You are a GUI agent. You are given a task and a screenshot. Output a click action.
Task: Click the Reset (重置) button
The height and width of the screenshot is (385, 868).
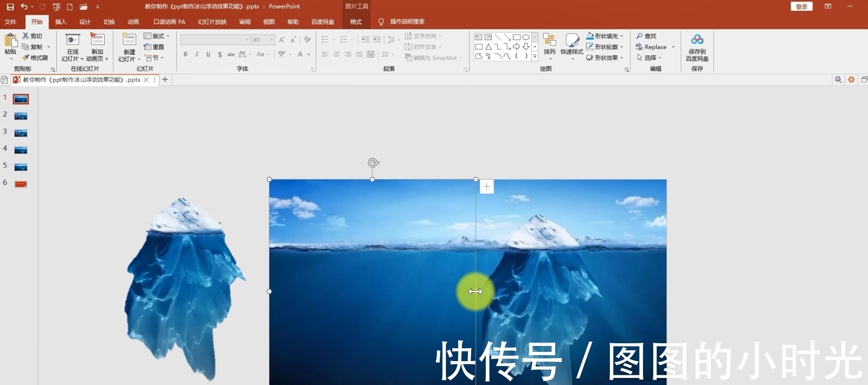(x=155, y=47)
